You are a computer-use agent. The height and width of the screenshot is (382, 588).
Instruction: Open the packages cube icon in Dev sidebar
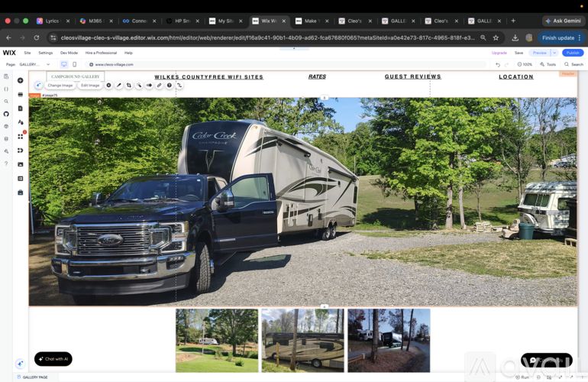click(6, 127)
